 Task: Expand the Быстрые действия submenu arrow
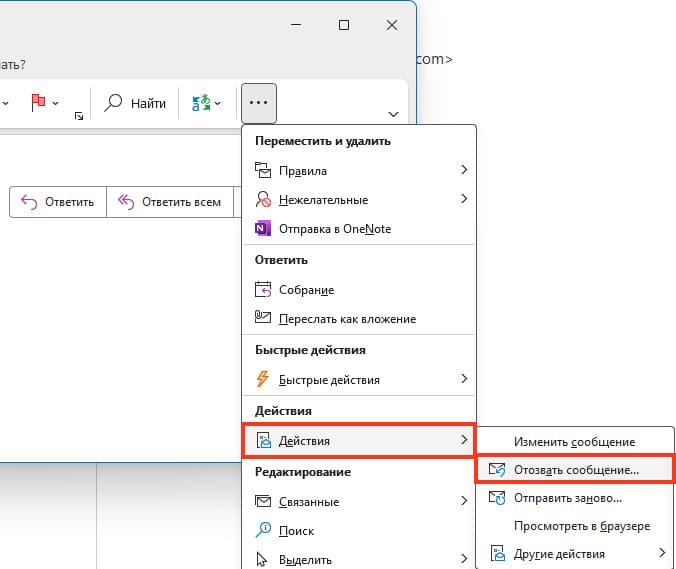point(464,378)
